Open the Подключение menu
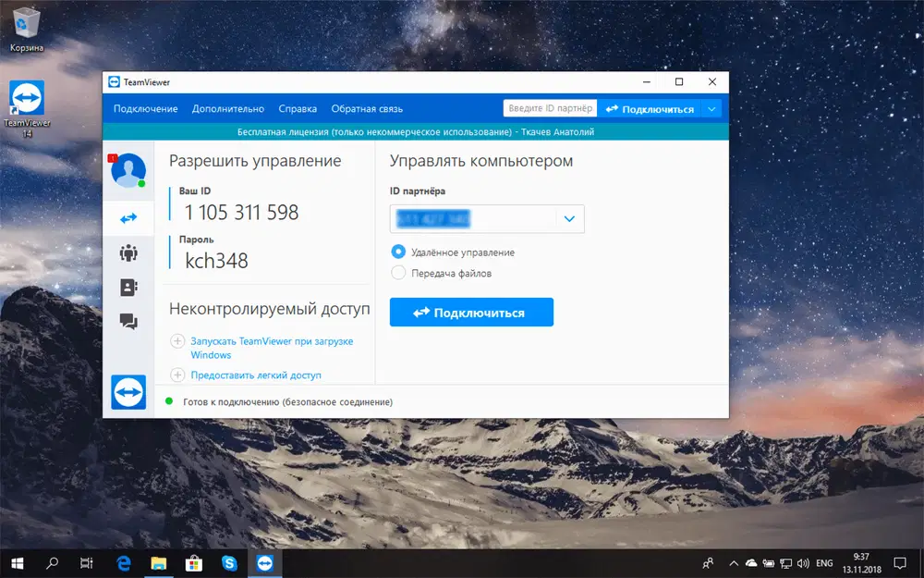The height and width of the screenshot is (578, 924). point(146,108)
